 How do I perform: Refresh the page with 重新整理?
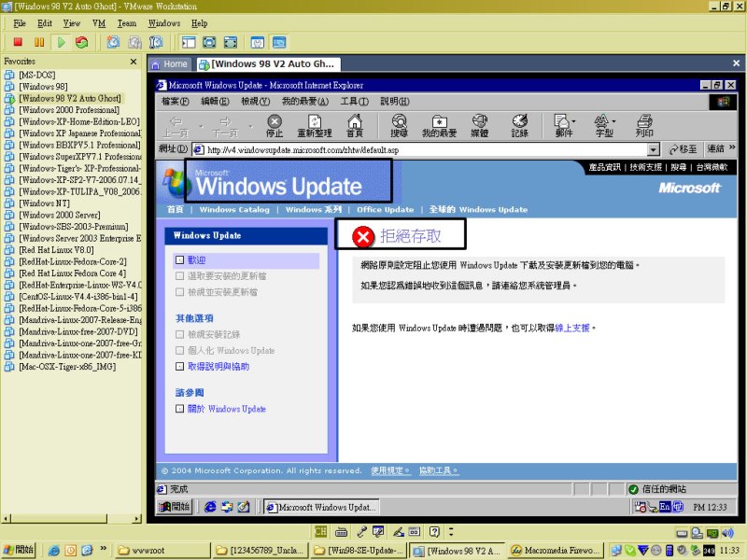[x=315, y=126]
